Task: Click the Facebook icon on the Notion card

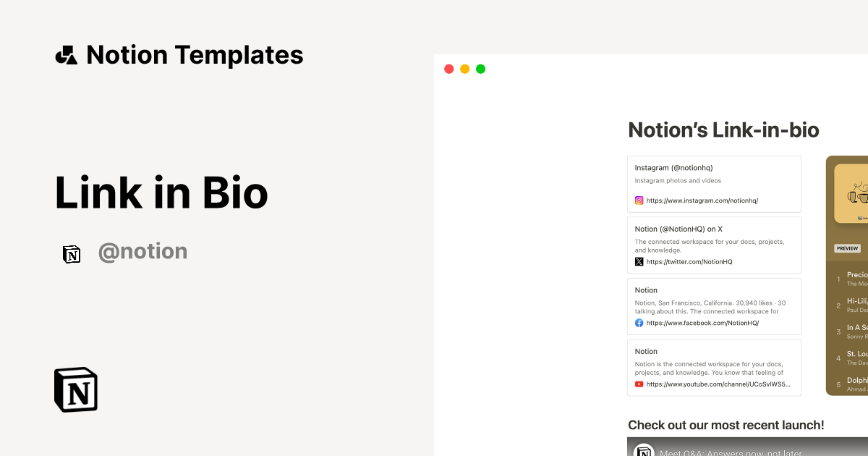Action: pos(639,323)
